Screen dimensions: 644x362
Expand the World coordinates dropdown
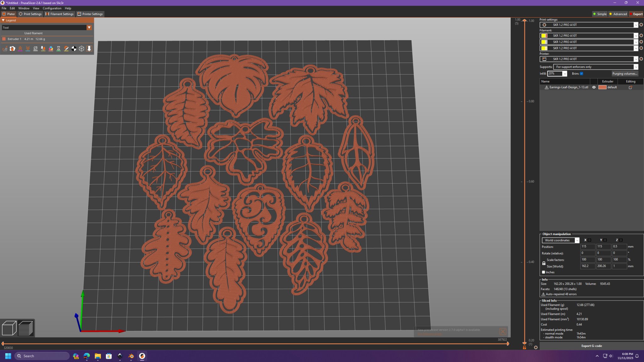point(560,240)
